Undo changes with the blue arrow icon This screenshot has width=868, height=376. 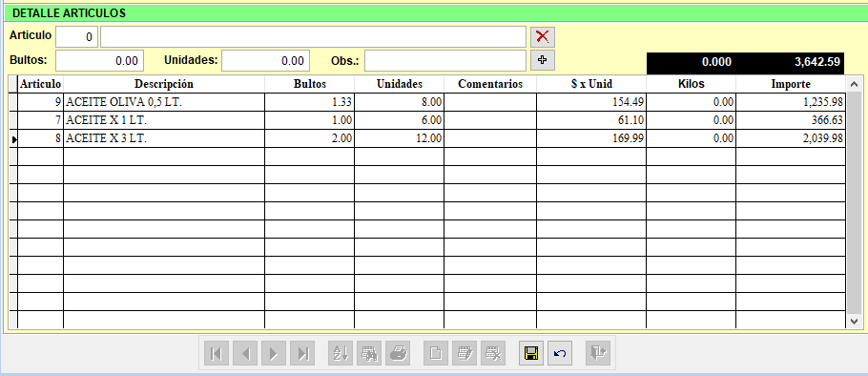[560, 353]
